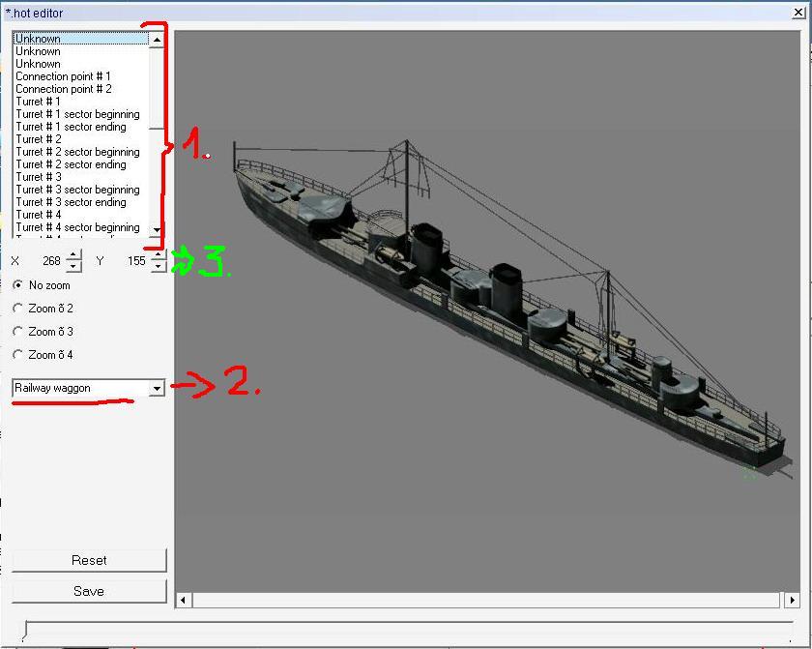Select Connection point # 1 in list

coord(63,76)
